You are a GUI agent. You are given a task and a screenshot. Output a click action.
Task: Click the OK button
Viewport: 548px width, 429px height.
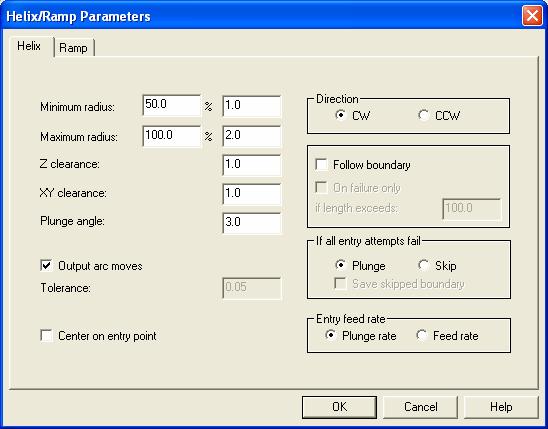click(x=339, y=407)
